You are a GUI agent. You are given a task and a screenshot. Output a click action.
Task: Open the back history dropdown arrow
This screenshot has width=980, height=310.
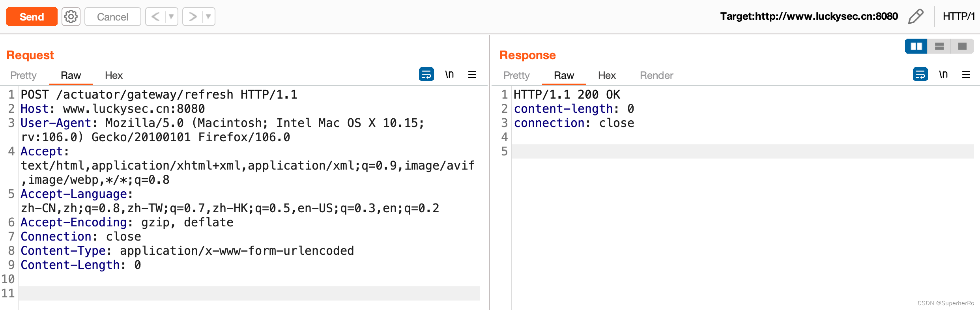point(171,17)
